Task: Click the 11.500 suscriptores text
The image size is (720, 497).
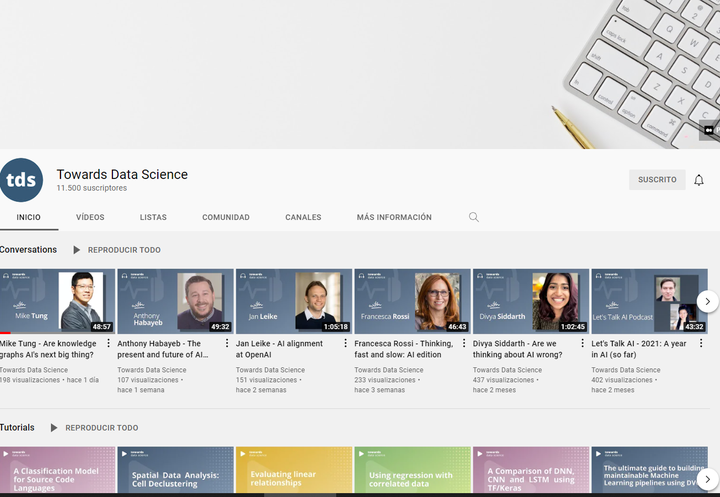Action: [x=92, y=188]
